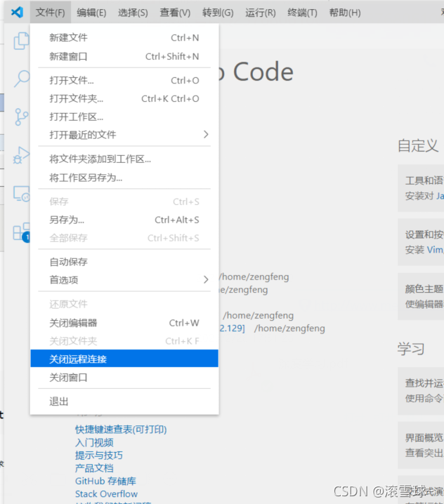
Task: Toggle 自动保存 in the file menu
Action: pyautogui.click(x=124, y=262)
